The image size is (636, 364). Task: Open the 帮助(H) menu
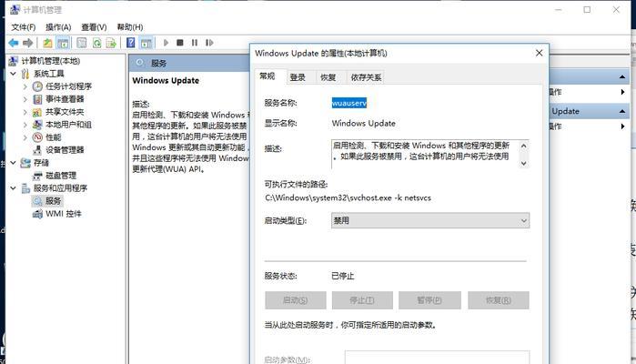(130, 27)
